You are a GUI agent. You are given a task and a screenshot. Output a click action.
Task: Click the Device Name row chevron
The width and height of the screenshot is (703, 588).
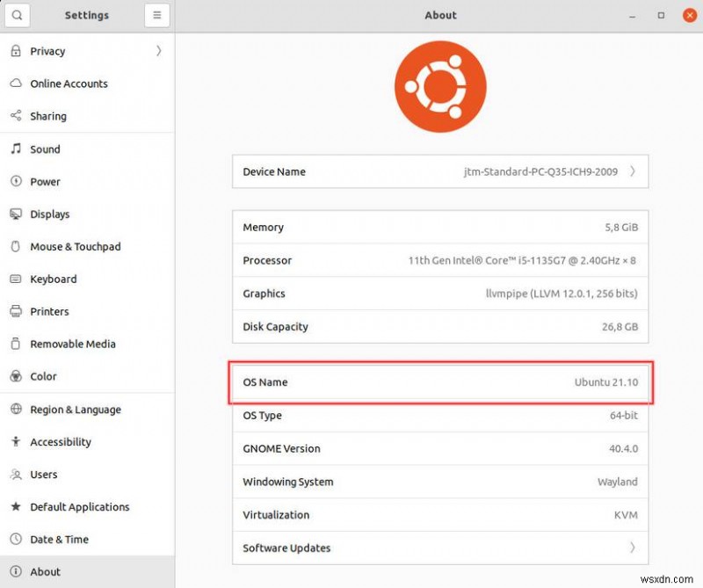(x=633, y=171)
